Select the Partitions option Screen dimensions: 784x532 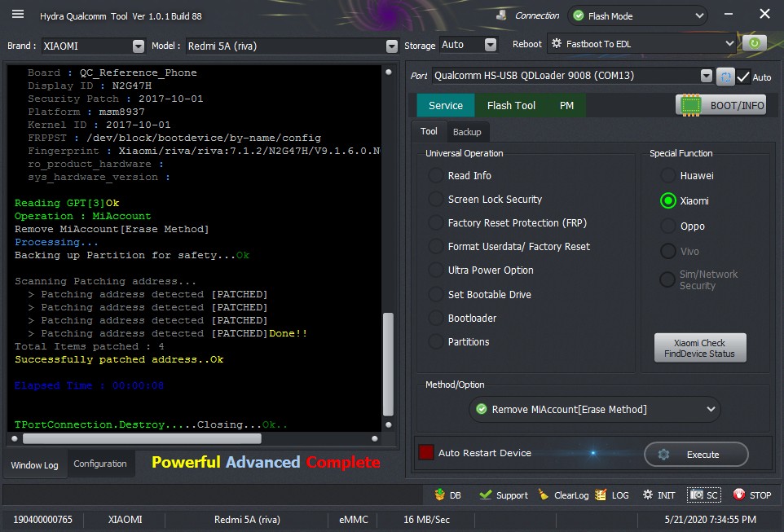click(459, 342)
